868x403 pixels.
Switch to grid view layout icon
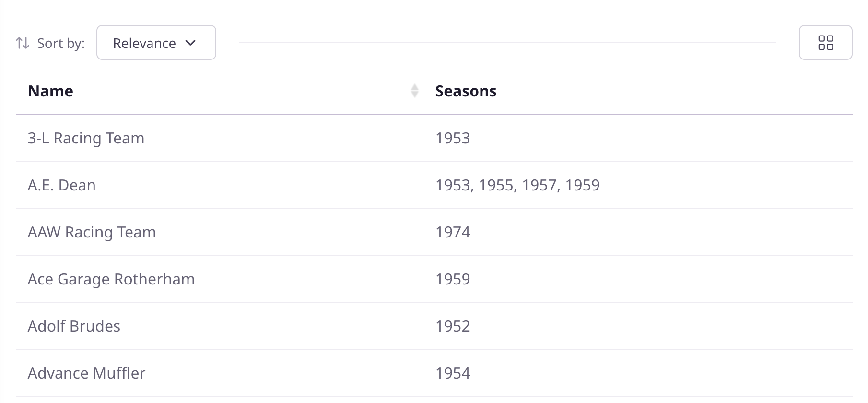click(825, 43)
